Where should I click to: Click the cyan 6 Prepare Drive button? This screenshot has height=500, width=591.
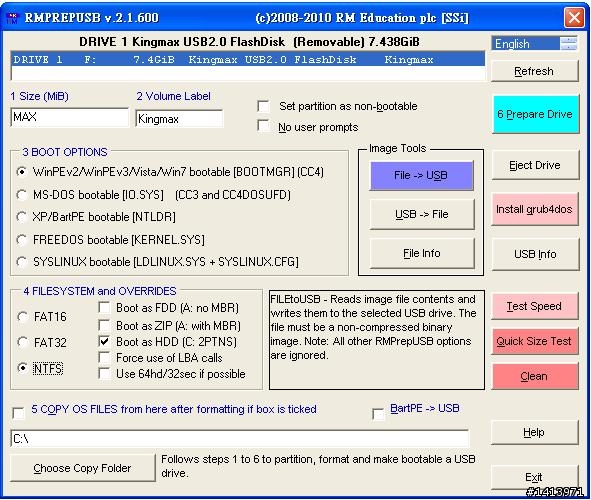click(535, 114)
